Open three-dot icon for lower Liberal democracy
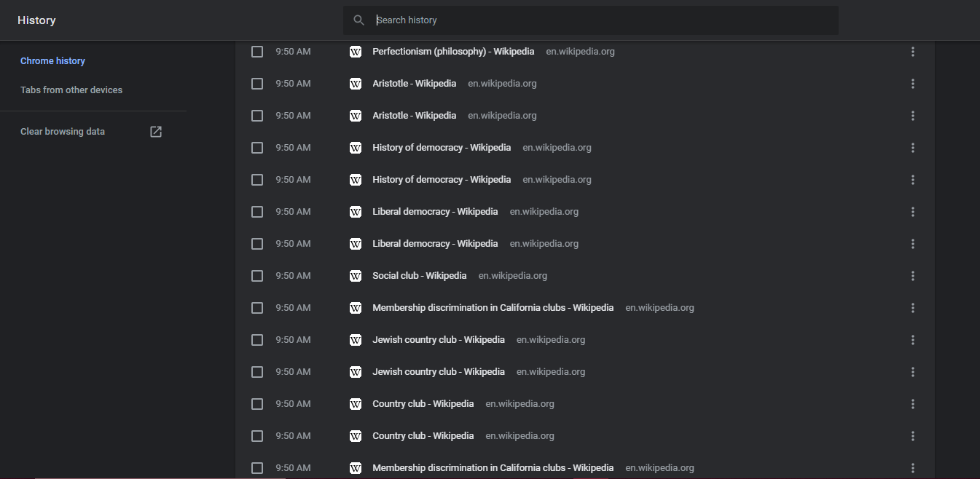Viewport: 980px width, 479px height. point(912,244)
